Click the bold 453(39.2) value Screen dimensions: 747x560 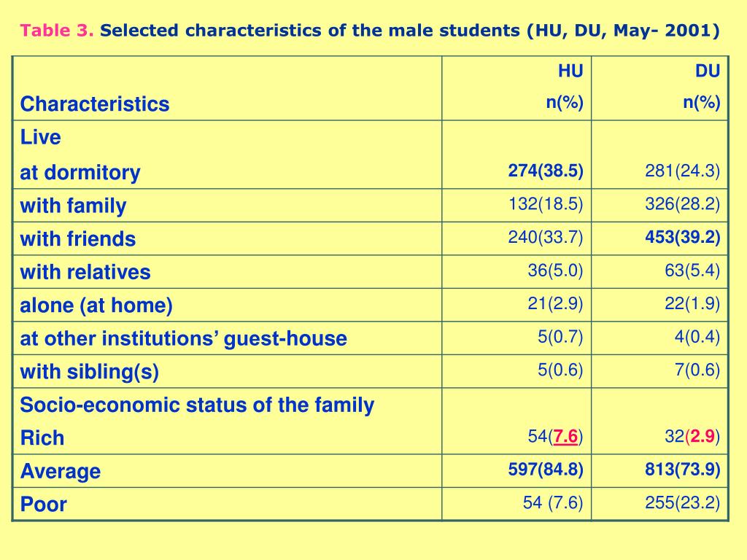(x=682, y=237)
